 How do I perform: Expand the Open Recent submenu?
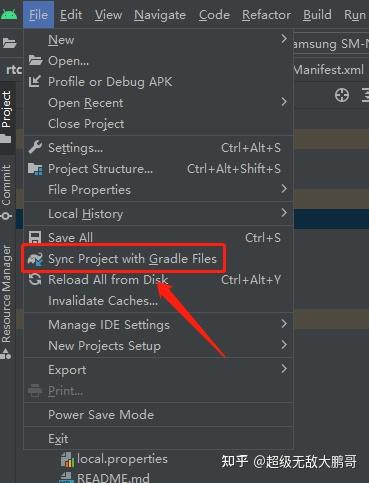[x=158, y=103]
